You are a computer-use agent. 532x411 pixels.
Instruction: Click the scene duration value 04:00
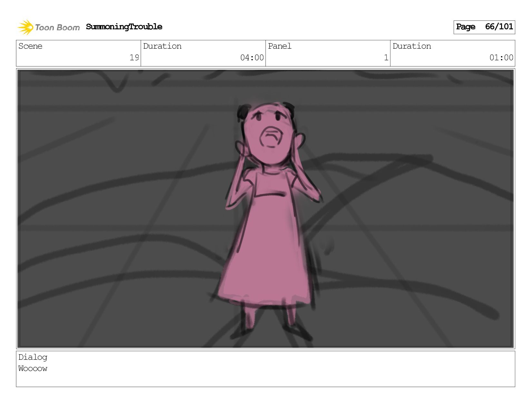(x=252, y=58)
